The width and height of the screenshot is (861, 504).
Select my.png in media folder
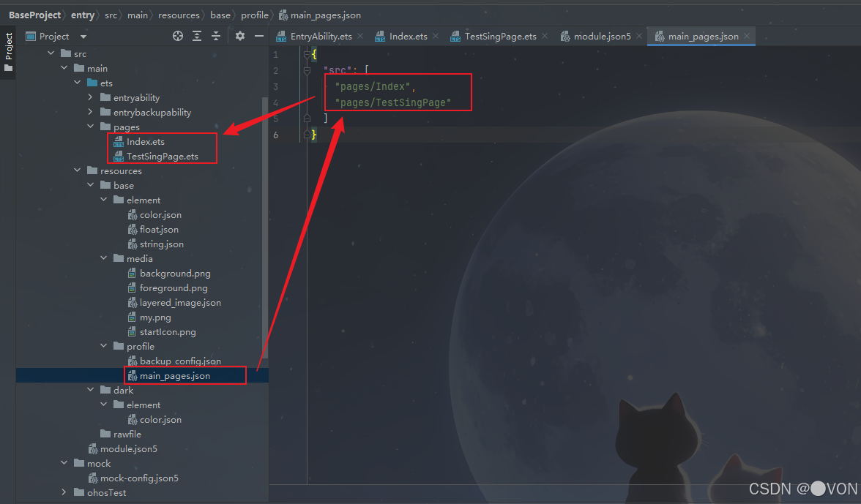click(155, 317)
